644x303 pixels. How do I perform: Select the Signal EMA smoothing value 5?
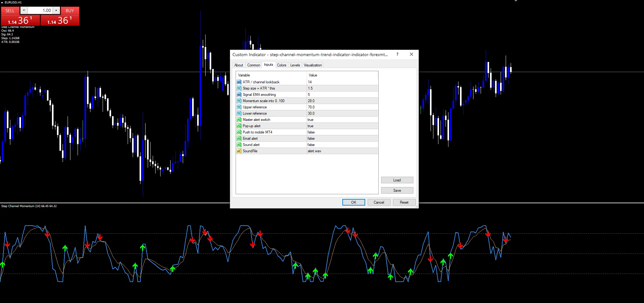click(342, 95)
